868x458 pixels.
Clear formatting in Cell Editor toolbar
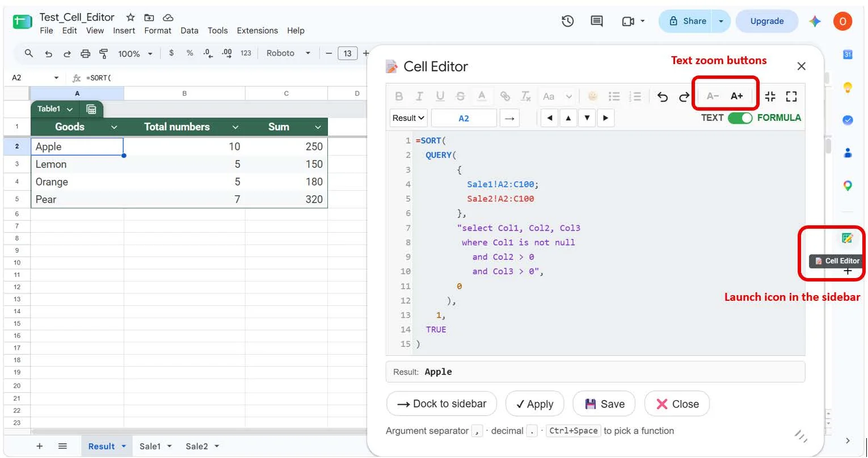[x=526, y=96]
